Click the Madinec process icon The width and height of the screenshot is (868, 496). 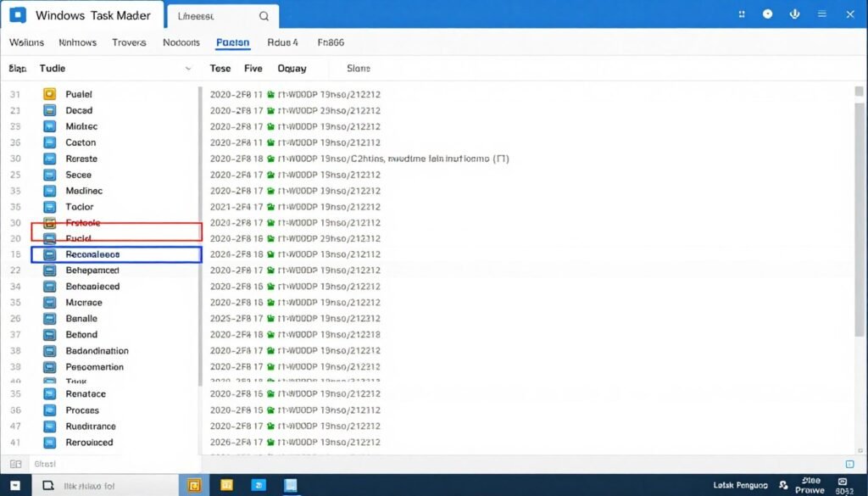click(x=49, y=190)
